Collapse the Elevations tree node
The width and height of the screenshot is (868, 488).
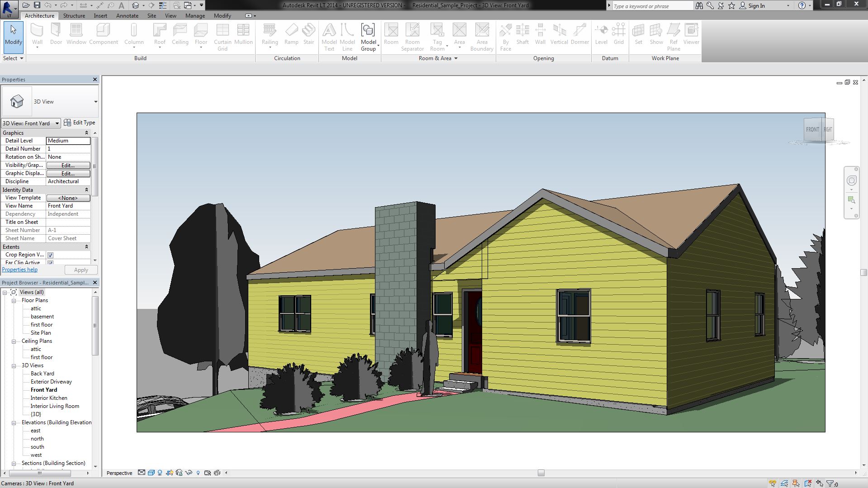[x=14, y=423]
